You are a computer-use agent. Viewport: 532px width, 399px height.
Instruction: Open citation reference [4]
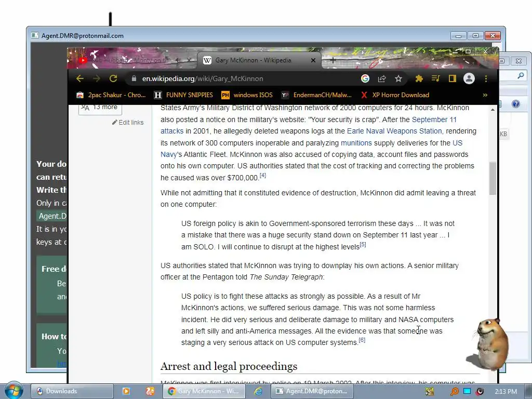(x=262, y=176)
